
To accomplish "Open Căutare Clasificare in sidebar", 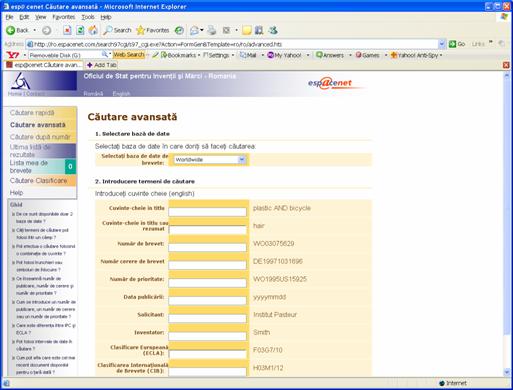I will pos(38,181).
